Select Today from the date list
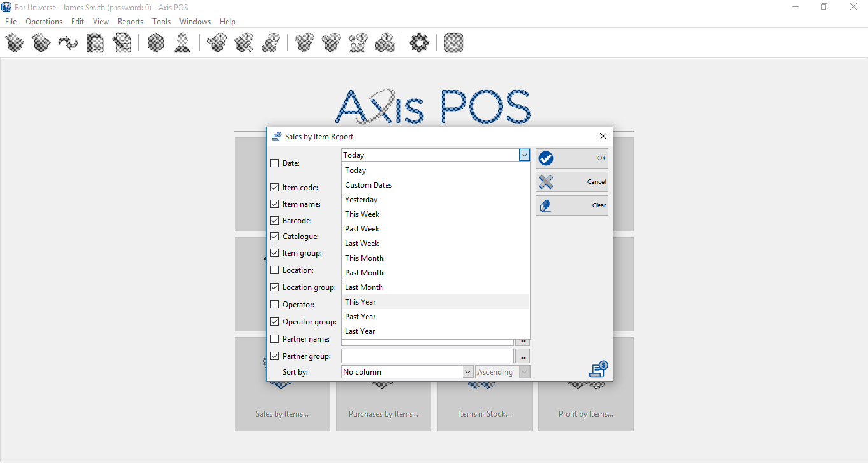The image size is (868, 463). (x=435, y=170)
